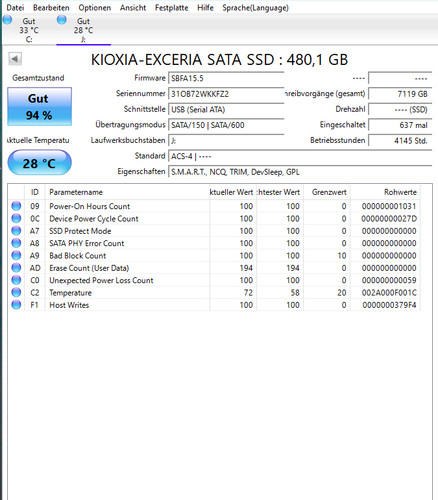Open the Datei menu
Screen dimensions: 438x500
tap(15, 8)
